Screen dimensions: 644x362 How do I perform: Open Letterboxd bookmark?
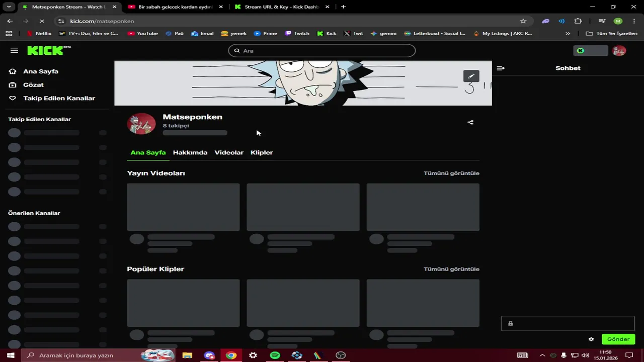tap(434, 33)
